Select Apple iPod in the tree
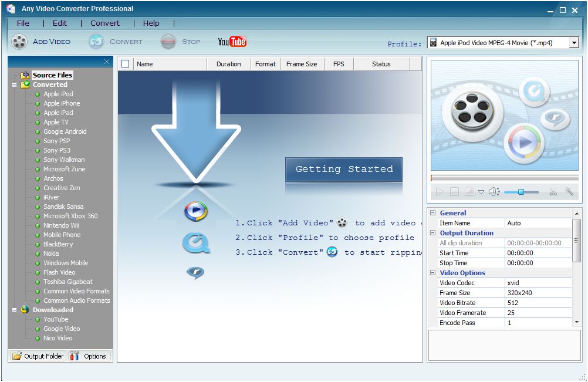Image resolution: width=588 pixels, height=382 pixels. [x=58, y=94]
